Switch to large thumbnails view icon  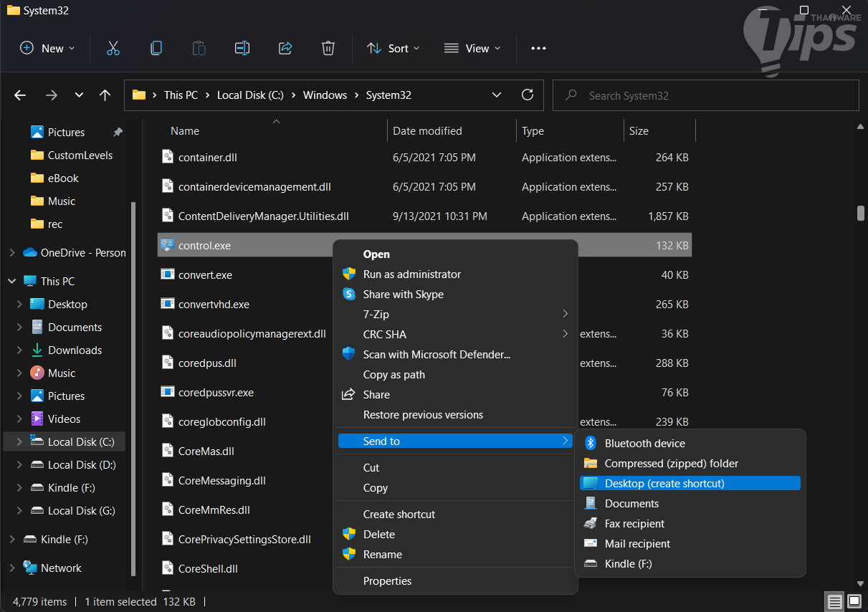854,601
